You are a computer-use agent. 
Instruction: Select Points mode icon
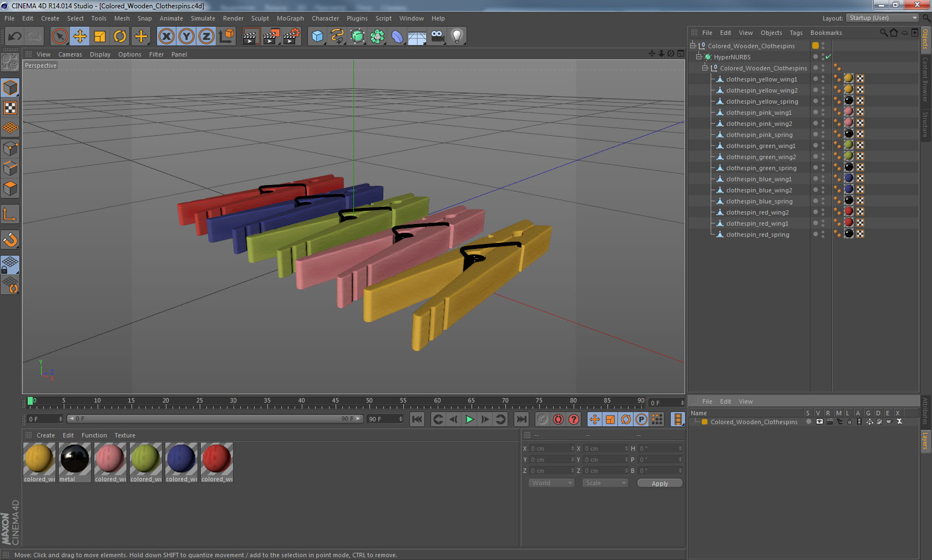pos(11,149)
